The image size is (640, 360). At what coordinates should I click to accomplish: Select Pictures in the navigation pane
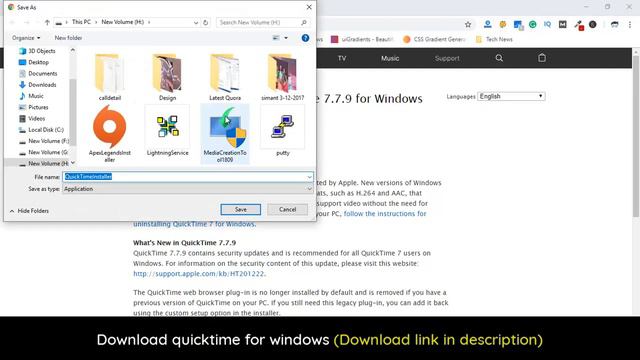pos(33,107)
